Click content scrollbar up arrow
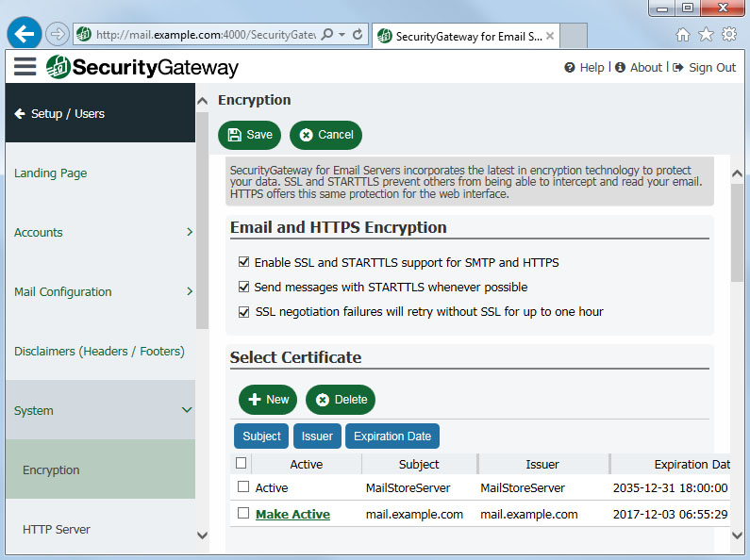The image size is (750, 560). tap(737, 173)
